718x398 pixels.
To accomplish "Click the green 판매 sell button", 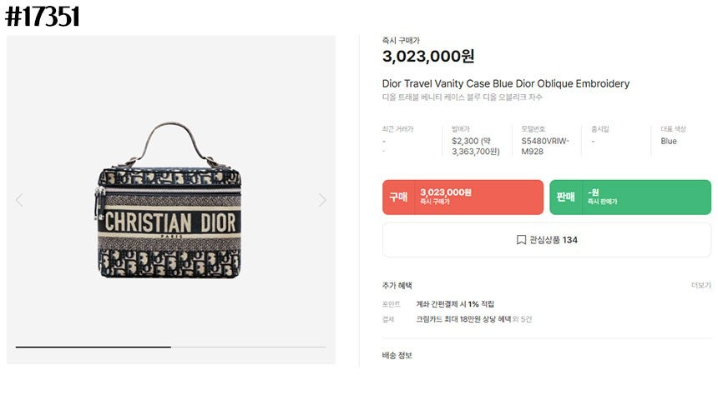I will [630, 197].
